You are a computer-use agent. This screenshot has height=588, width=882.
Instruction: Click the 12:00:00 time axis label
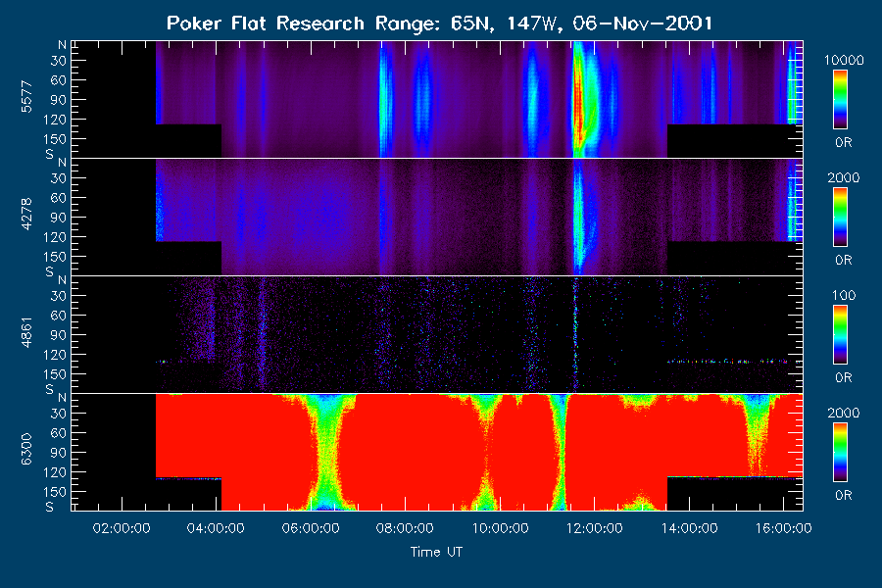pos(595,528)
